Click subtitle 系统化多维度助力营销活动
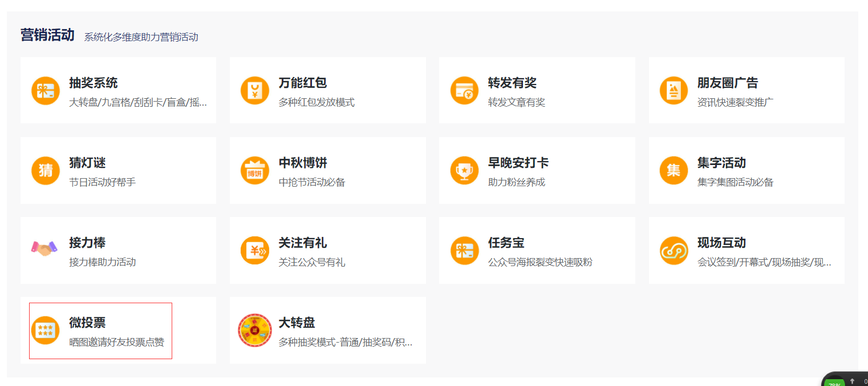Image resolution: width=868 pixels, height=386 pixels. click(141, 37)
